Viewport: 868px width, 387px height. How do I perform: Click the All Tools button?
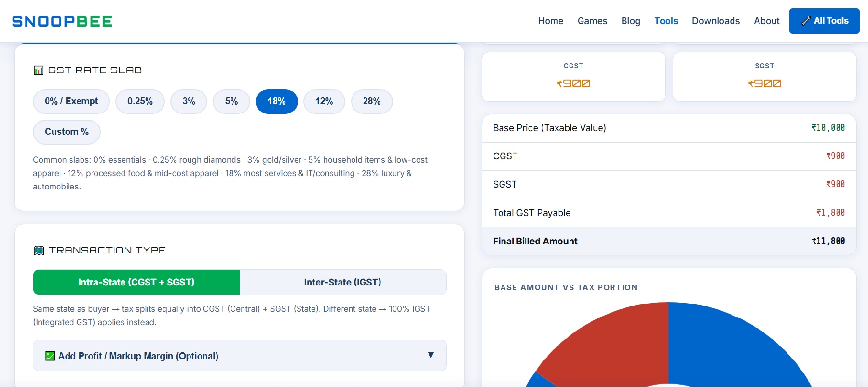click(x=824, y=21)
